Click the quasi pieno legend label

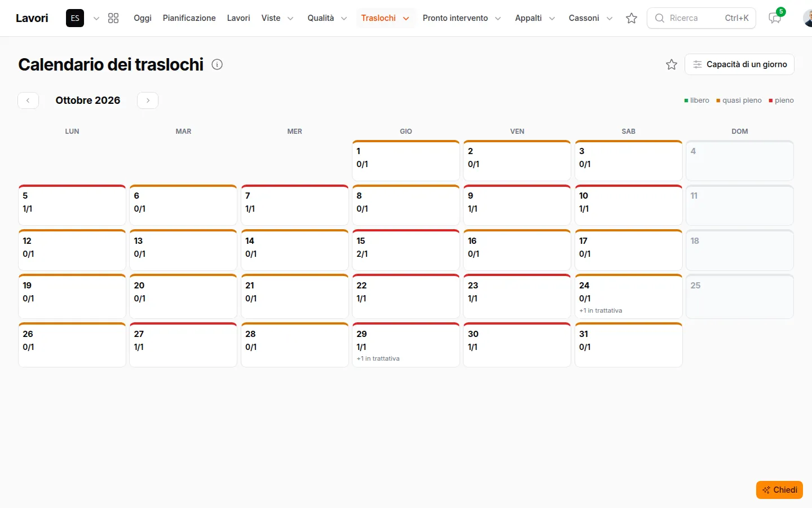tap(742, 100)
